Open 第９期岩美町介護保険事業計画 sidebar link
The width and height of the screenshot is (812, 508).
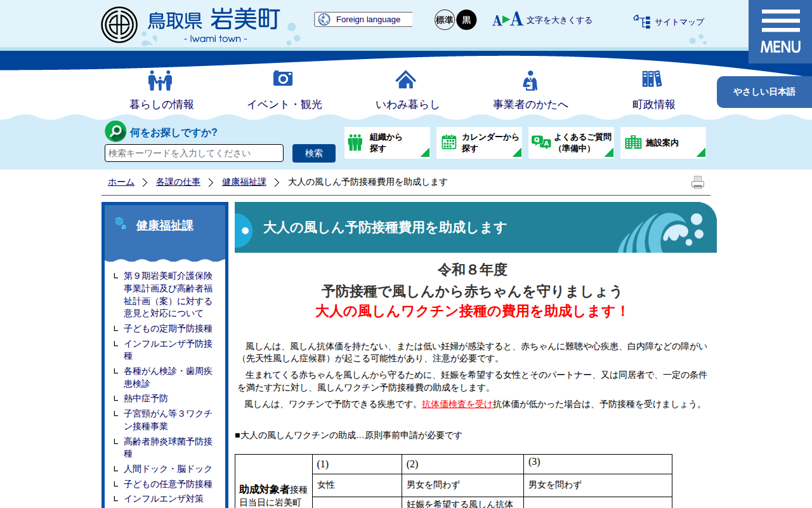[x=168, y=295]
